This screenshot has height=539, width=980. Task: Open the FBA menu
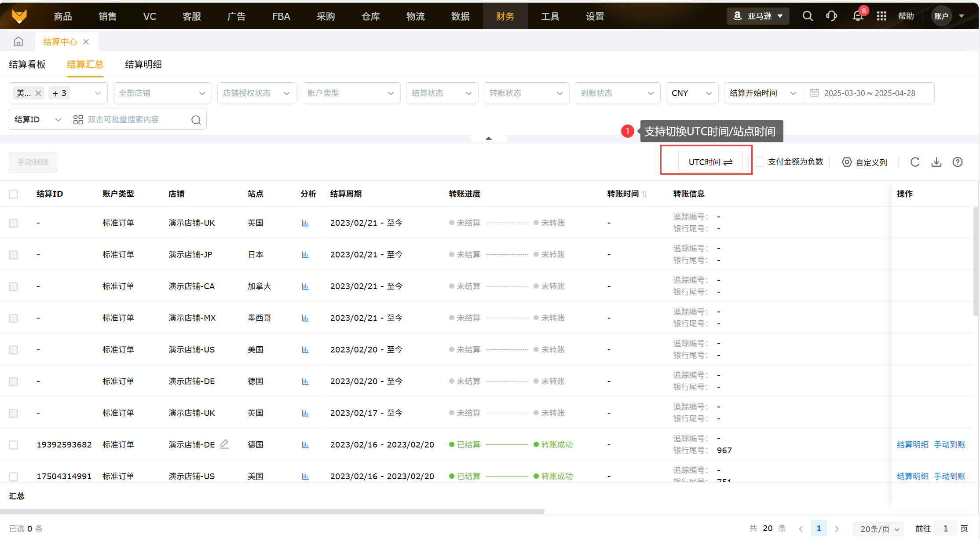(281, 16)
